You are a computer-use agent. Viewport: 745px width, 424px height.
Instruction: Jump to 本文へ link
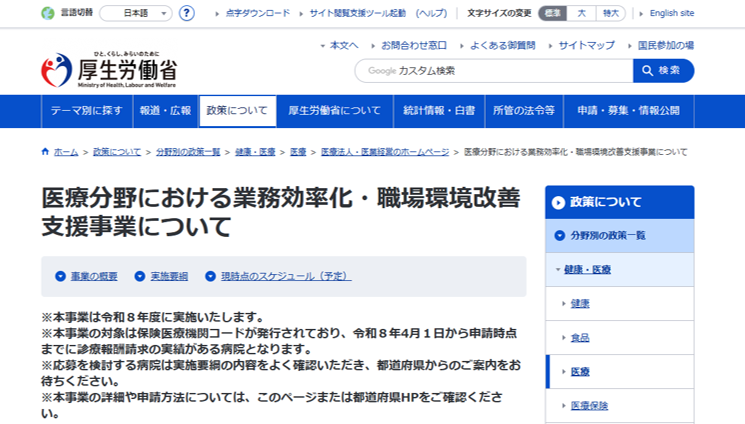pyautogui.click(x=344, y=46)
